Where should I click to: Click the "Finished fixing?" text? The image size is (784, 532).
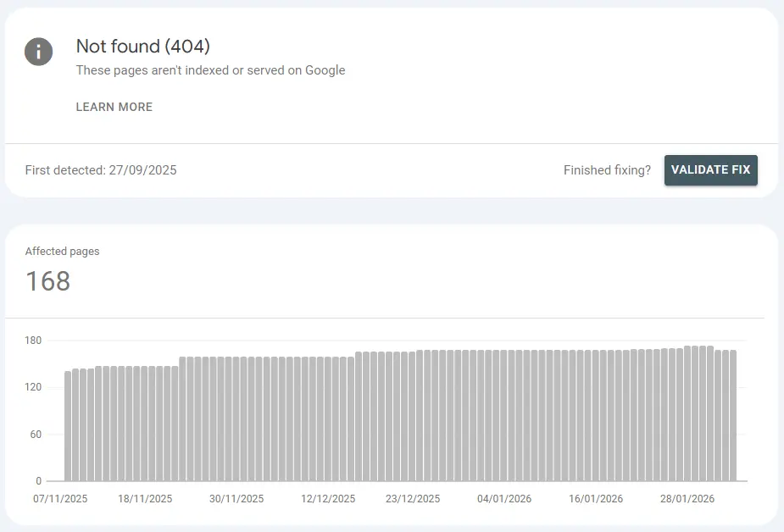(x=607, y=170)
